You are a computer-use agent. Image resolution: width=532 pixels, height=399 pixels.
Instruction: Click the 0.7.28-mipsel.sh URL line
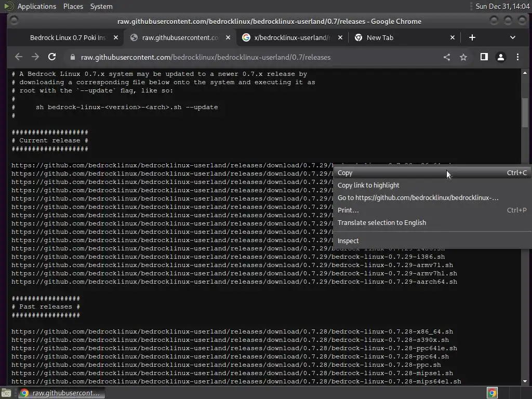232,373
